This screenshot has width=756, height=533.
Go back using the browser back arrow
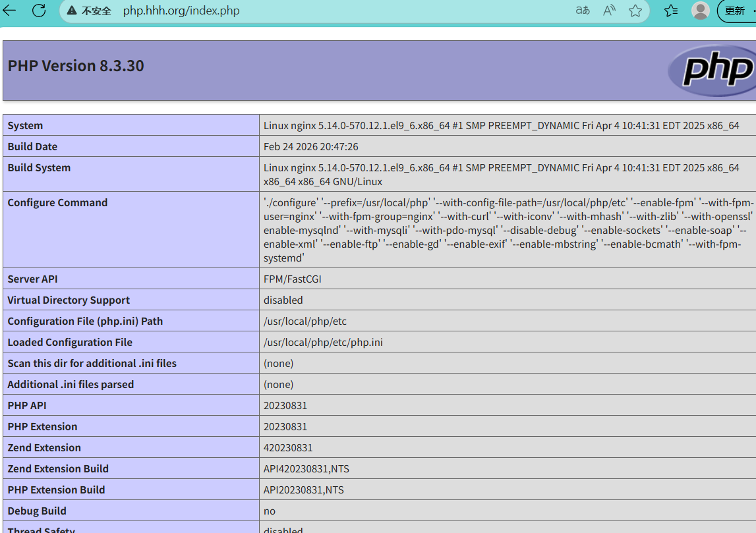9,10
